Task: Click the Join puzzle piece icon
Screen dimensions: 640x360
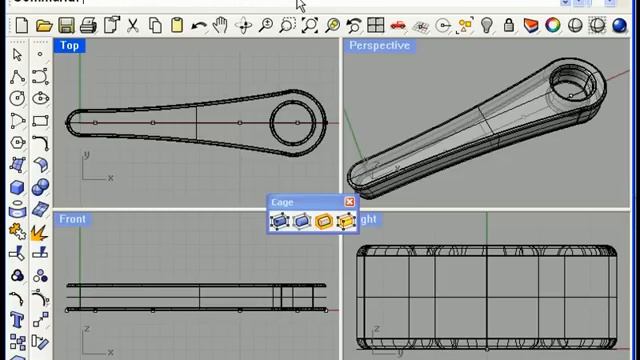Action: click(17, 231)
